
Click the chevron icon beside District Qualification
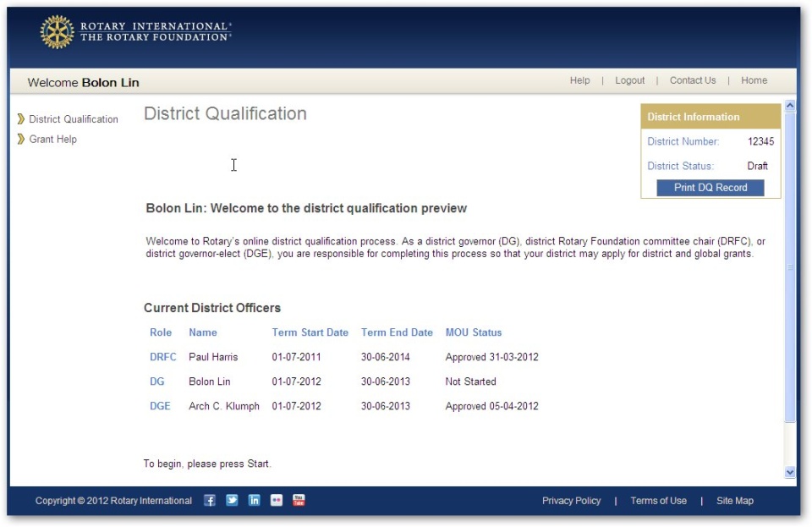20,119
